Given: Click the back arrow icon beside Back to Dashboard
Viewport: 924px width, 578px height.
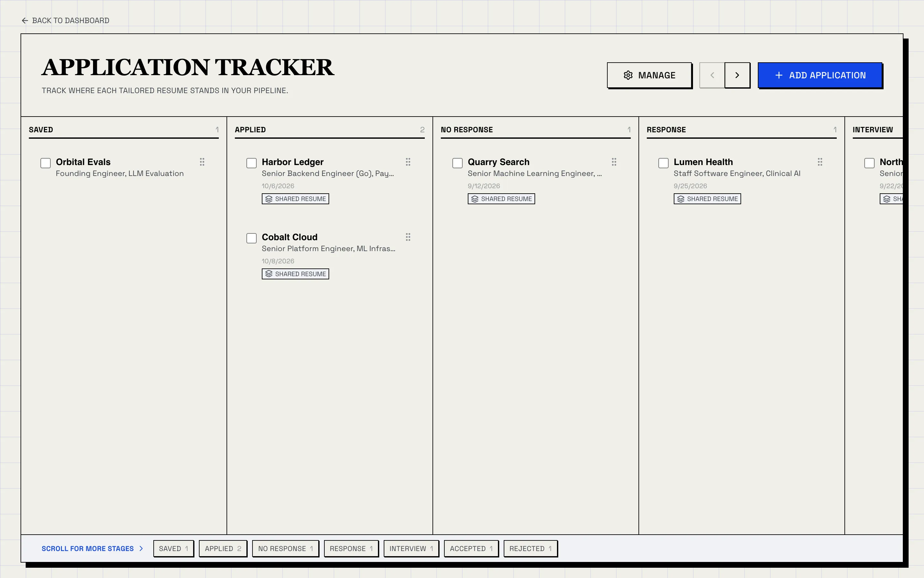Looking at the screenshot, I should (x=25, y=21).
